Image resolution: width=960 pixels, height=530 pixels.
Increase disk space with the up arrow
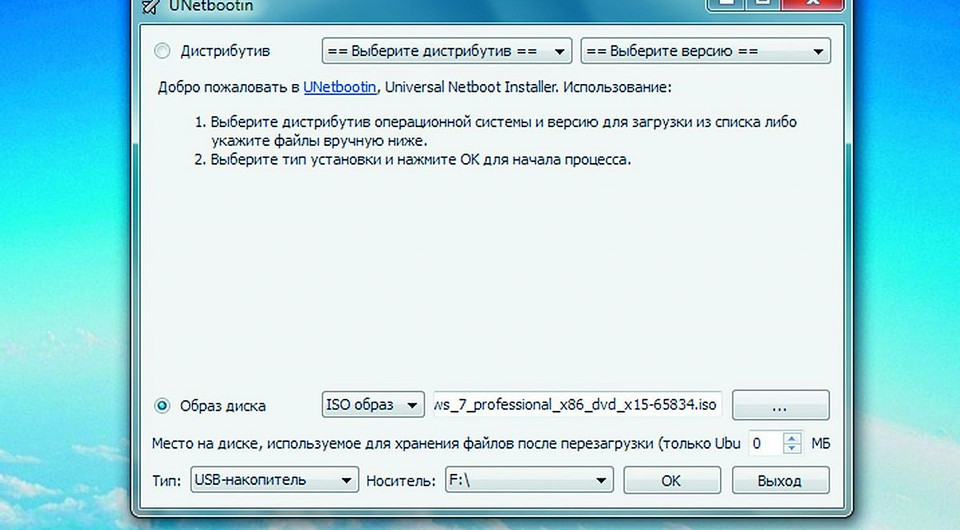(792, 436)
